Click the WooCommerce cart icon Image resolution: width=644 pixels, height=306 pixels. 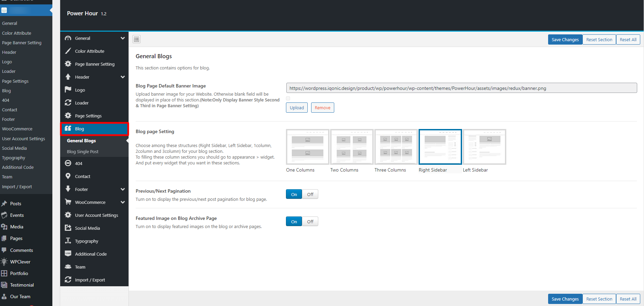click(x=68, y=202)
